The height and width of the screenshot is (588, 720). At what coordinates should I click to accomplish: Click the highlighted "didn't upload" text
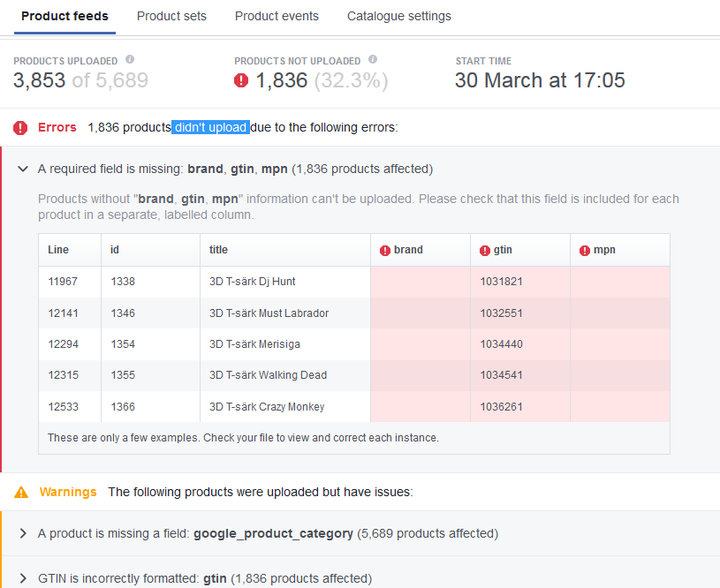pos(210,128)
